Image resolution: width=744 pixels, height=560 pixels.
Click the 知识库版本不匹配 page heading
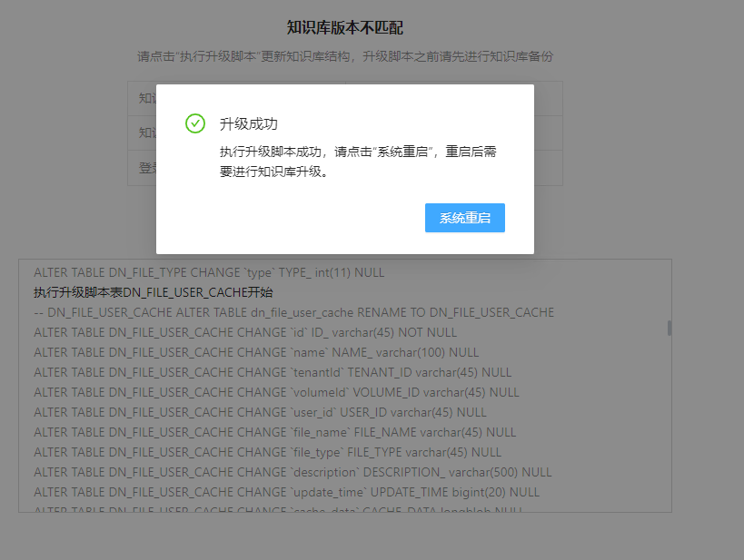pos(344,28)
